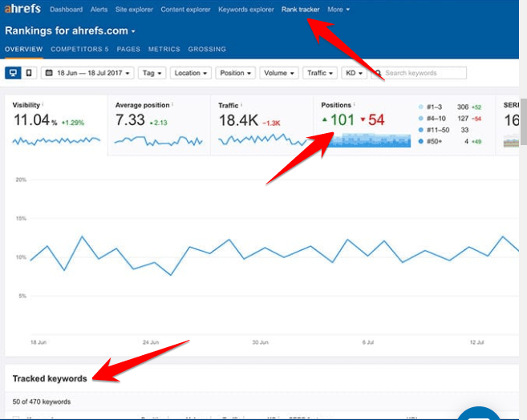This screenshot has height=420, width=527.
Task: Click the green 101 positions-up value
Action: [x=343, y=120]
